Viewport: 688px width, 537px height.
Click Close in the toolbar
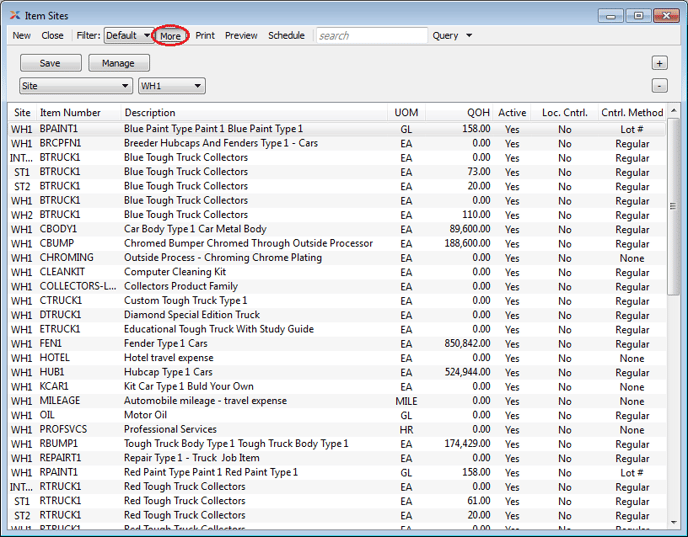tap(52, 36)
